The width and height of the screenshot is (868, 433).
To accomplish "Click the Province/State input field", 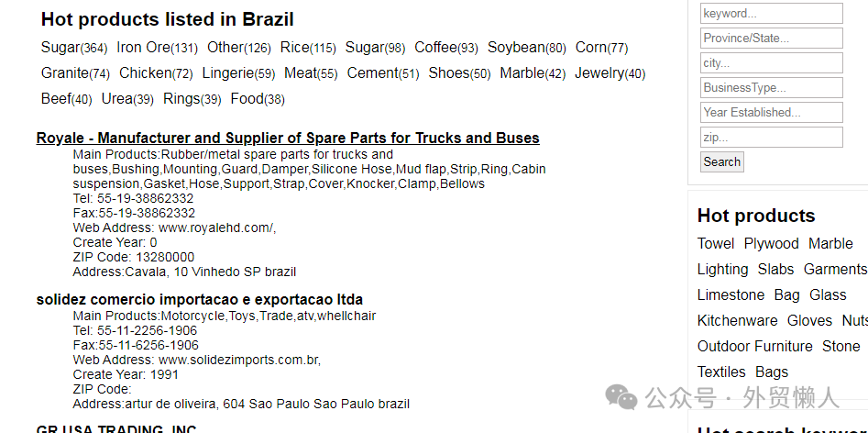I will (x=771, y=39).
